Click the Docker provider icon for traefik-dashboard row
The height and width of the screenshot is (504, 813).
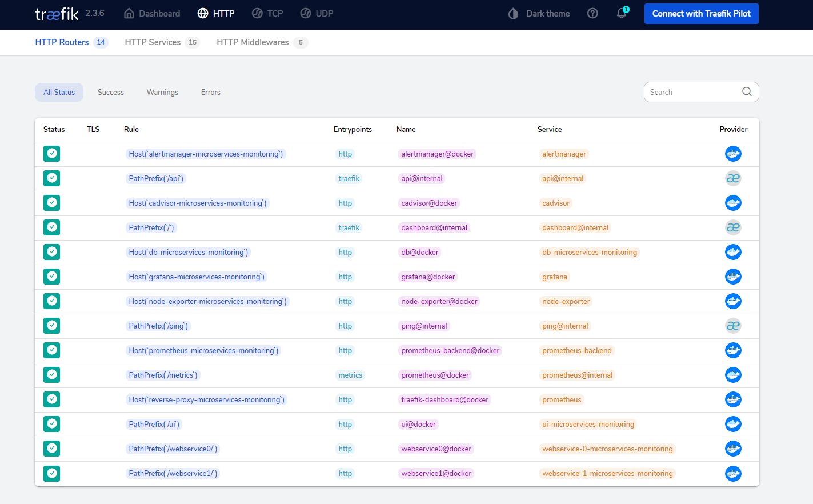pyautogui.click(x=733, y=399)
